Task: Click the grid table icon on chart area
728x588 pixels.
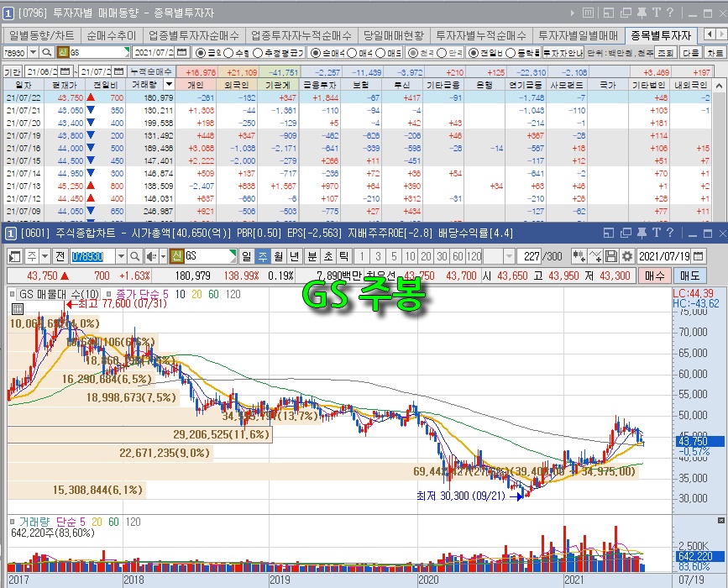Action: [x=17, y=309]
